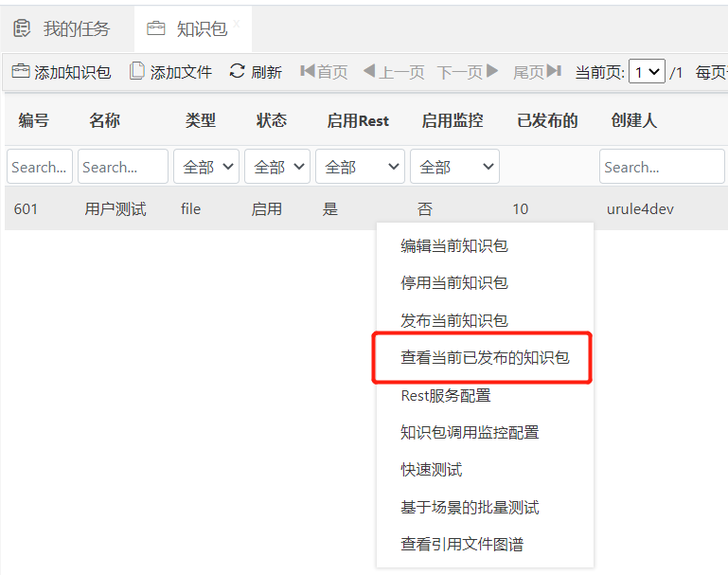728x575 pixels.
Task: Click the Refresh circular arrow icon
Action: (237, 71)
